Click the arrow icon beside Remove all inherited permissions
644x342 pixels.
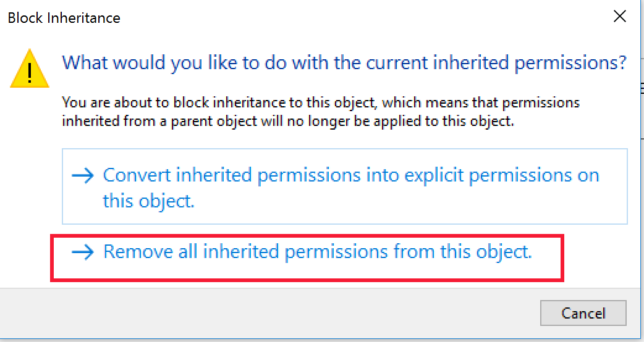click(x=82, y=252)
